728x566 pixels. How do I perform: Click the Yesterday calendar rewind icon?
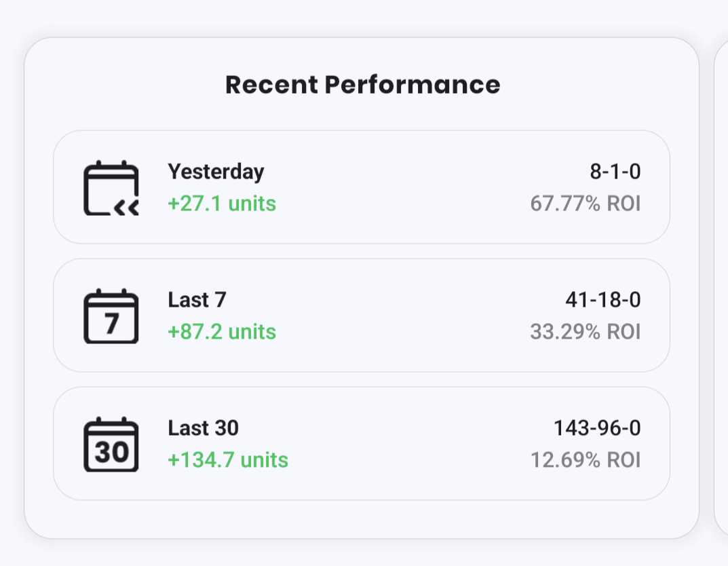pyautogui.click(x=111, y=188)
